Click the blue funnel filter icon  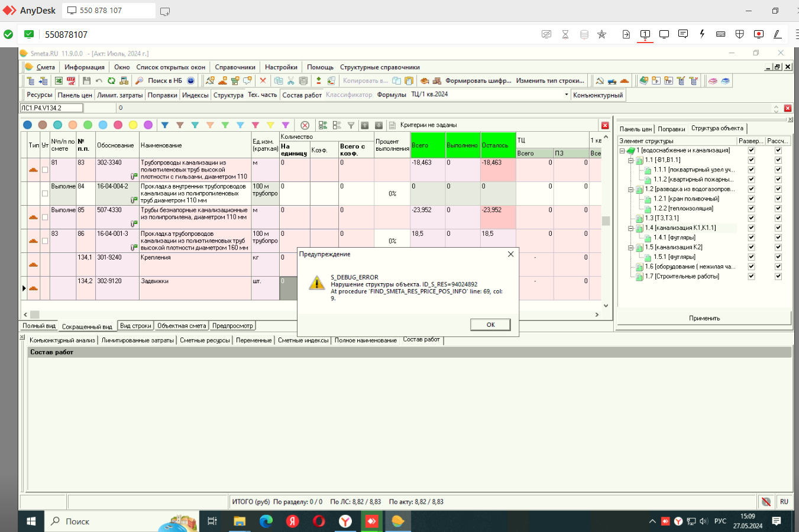pos(165,125)
